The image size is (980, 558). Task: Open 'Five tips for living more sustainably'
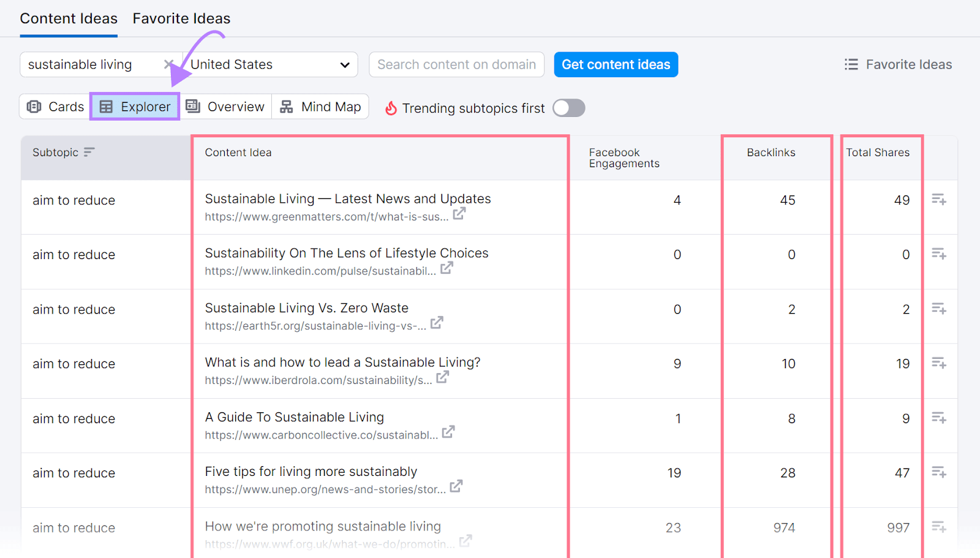(x=311, y=472)
